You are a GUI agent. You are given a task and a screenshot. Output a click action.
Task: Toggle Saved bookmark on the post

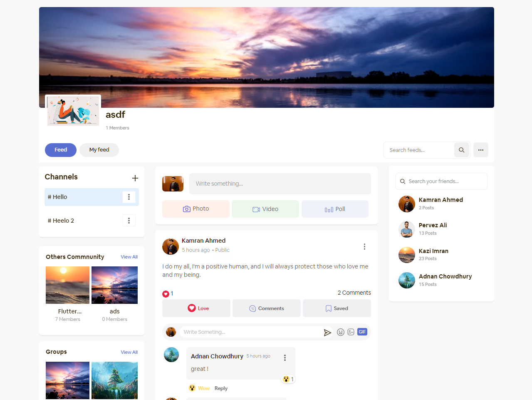[x=337, y=308]
